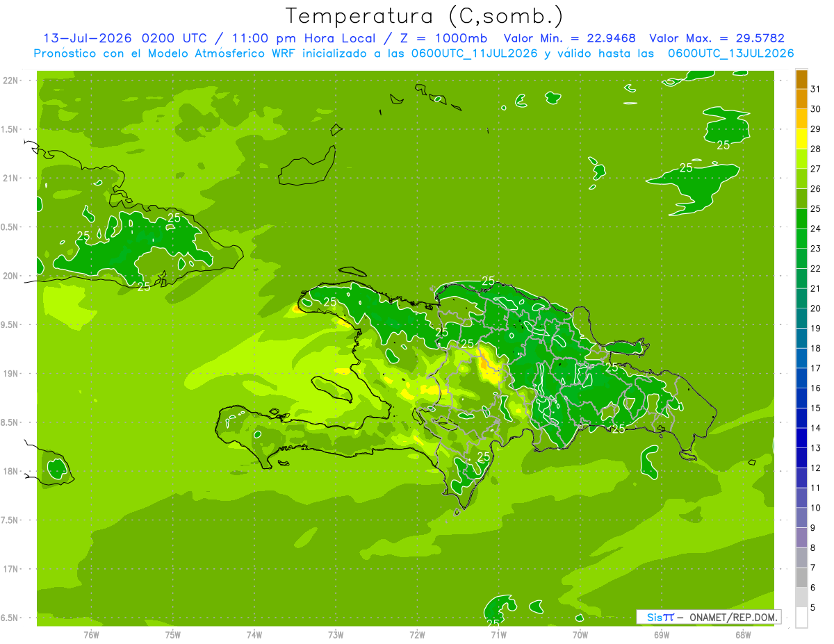834x644 pixels.
Task: Click the legend label "5"
Action: coord(813,608)
